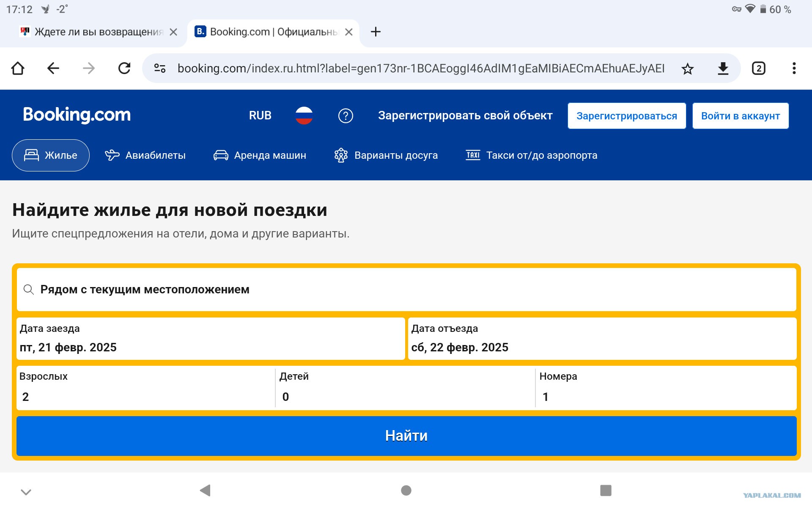Click the 'Зарегистрироваться' button
Viewport: 812px width, 508px height.
click(x=627, y=116)
